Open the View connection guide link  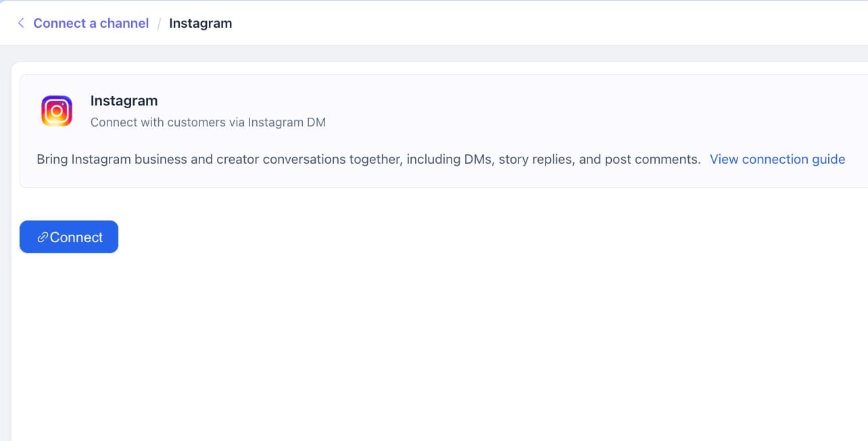(777, 159)
